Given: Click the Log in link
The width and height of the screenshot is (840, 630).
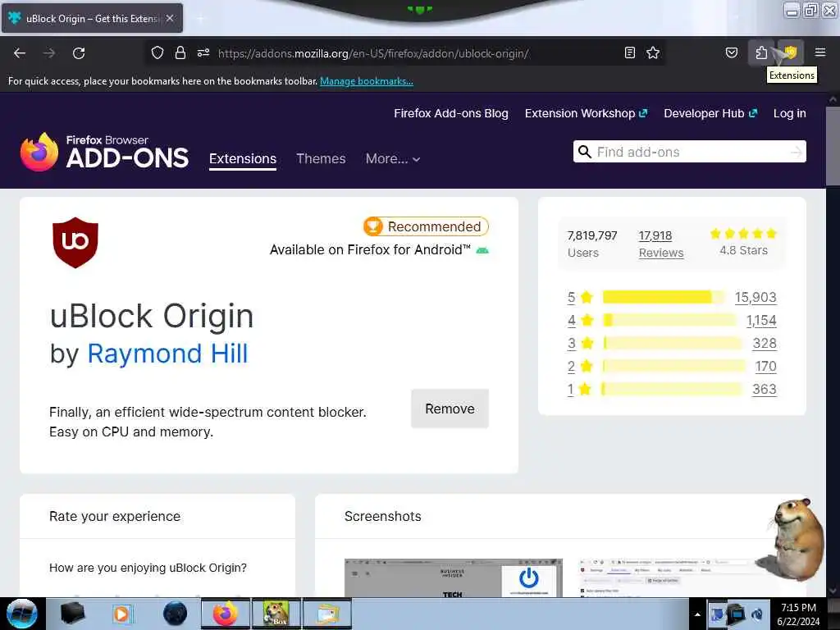Looking at the screenshot, I should [x=790, y=113].
